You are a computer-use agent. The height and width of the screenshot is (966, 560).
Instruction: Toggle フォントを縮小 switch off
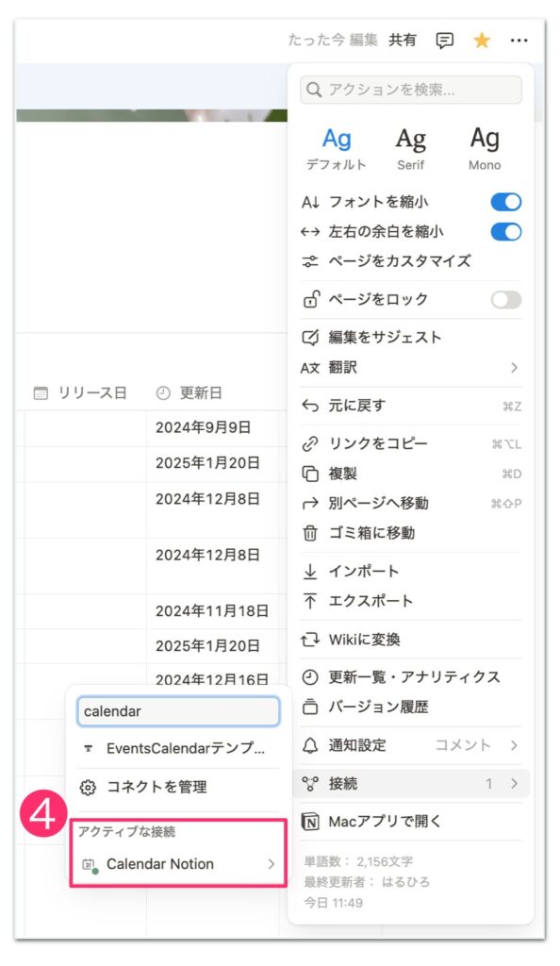click(506, 202)
